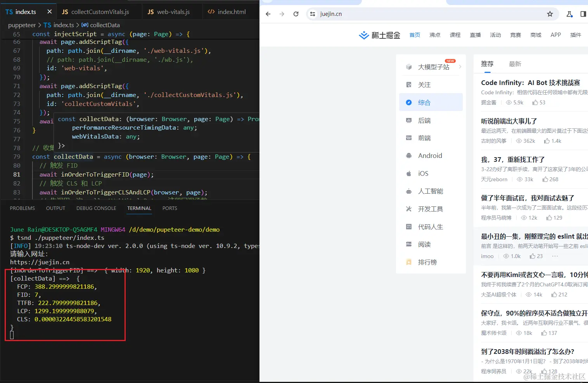Open the PROBLEMS panel tab
This screenshot has height=383, width=588.
22,208
